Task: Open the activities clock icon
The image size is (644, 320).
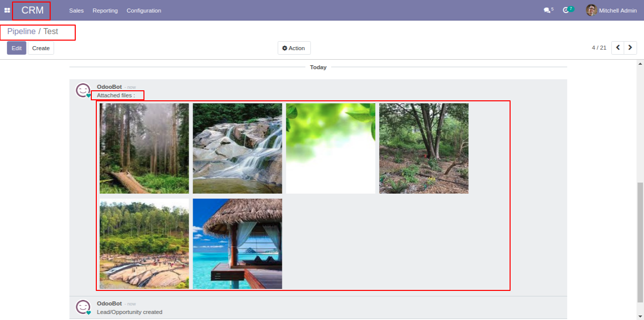Action: [x=566, y=10]
